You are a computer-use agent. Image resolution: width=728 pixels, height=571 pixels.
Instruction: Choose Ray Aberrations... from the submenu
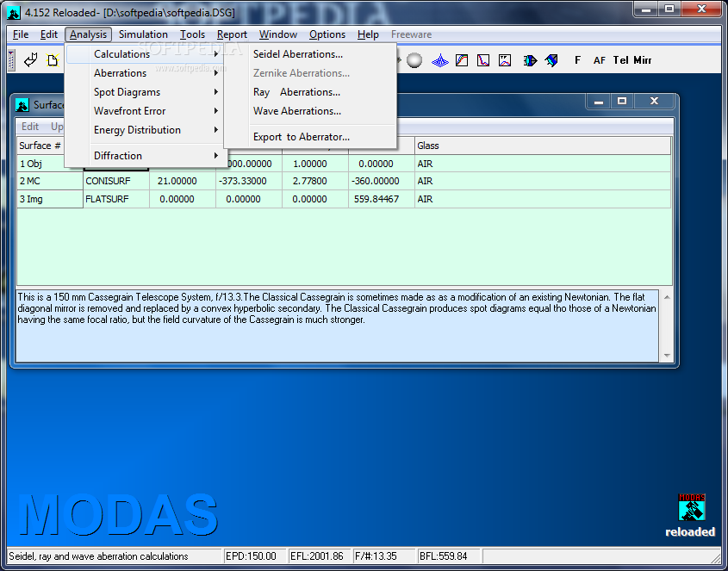[x=310, y=92]
